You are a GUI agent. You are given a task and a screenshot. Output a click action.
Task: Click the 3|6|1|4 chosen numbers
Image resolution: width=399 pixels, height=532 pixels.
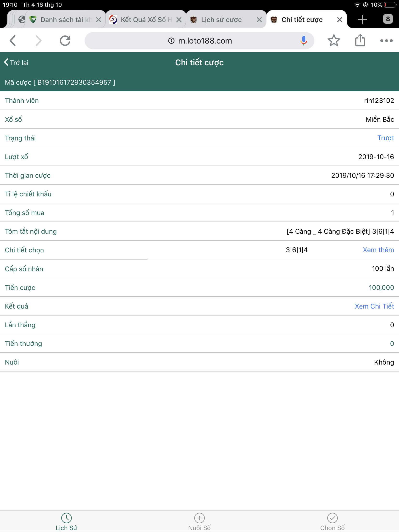[x=297, y=250]
